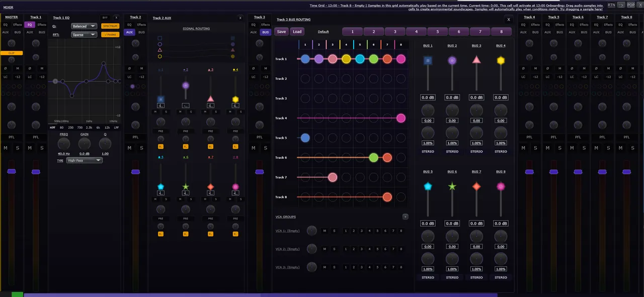
Task: Mute VCA 1 group with M button
Action: (325, 231)
